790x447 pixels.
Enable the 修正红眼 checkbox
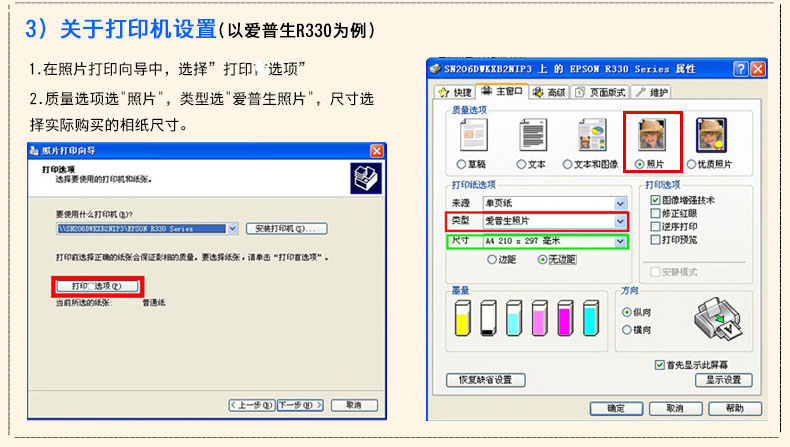(x=655, y=213)
